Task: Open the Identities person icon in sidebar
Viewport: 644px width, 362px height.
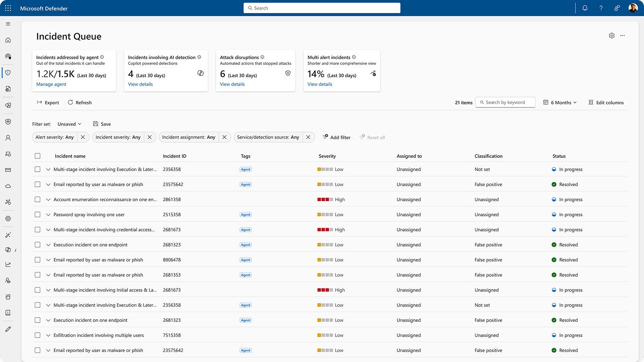Action: pos(8,138)
